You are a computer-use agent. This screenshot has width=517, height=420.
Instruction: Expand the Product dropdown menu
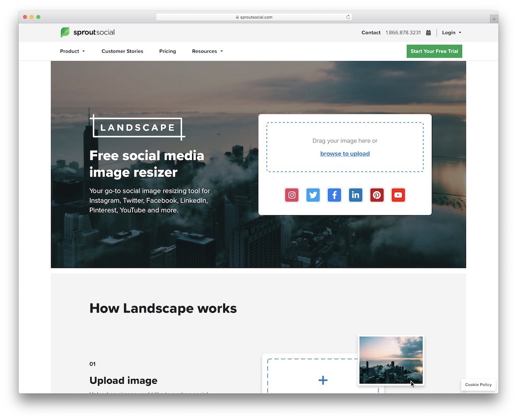coord(72,51)
